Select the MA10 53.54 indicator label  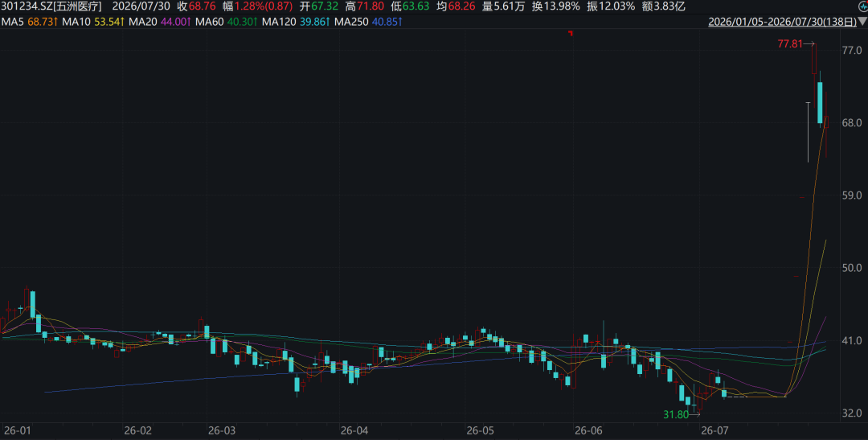pos(93,23)
